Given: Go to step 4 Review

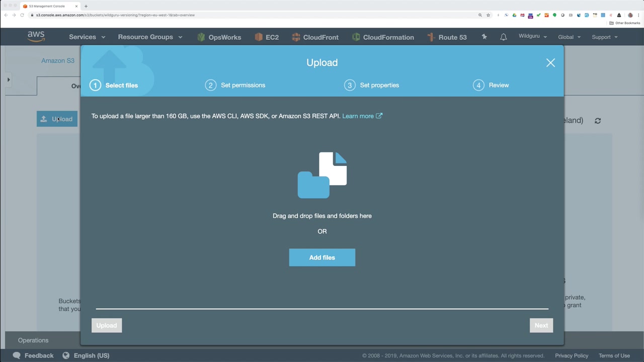Looking at the screenshot, I should [491, 85].
